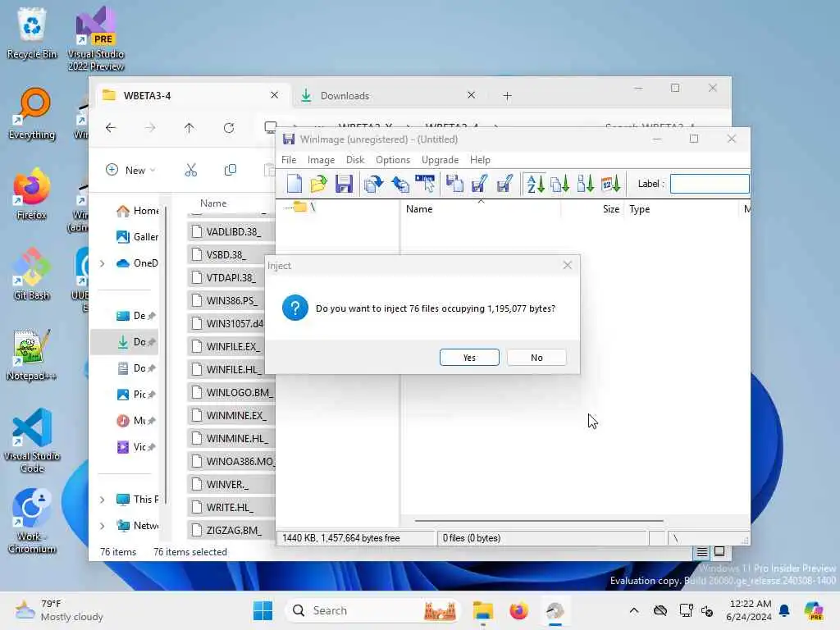Screen dimensions: 840x630
Task: Select file WINLOGO.BM_ in Explorer
Action: click(x=231, y=392)
